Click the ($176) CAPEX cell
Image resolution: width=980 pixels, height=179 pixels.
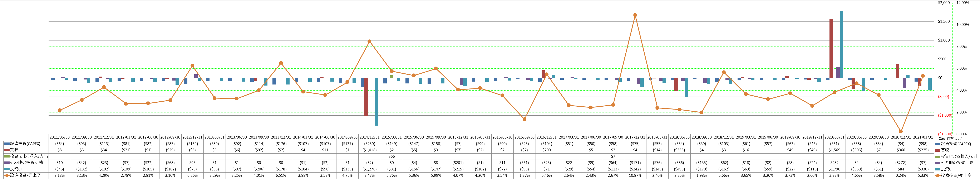pos(281,144)
